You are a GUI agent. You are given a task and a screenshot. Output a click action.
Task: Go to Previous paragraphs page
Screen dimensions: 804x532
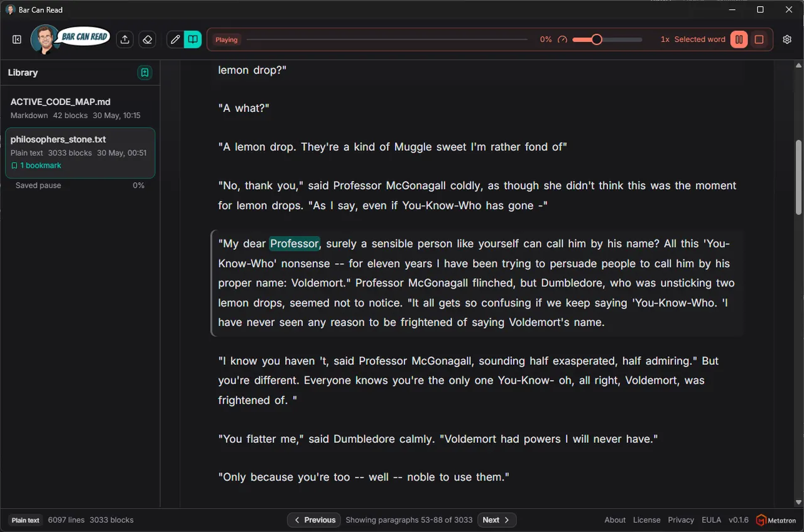314,520
